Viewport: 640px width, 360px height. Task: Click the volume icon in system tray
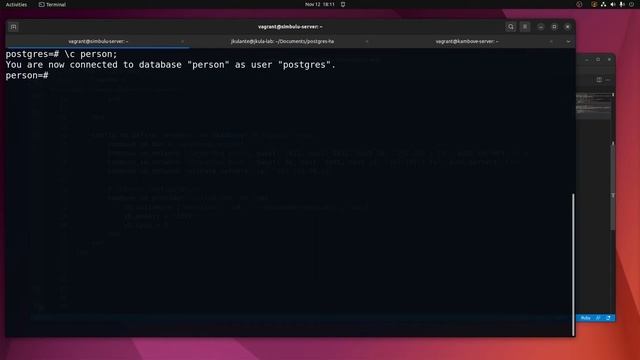(x=613, y=4)
